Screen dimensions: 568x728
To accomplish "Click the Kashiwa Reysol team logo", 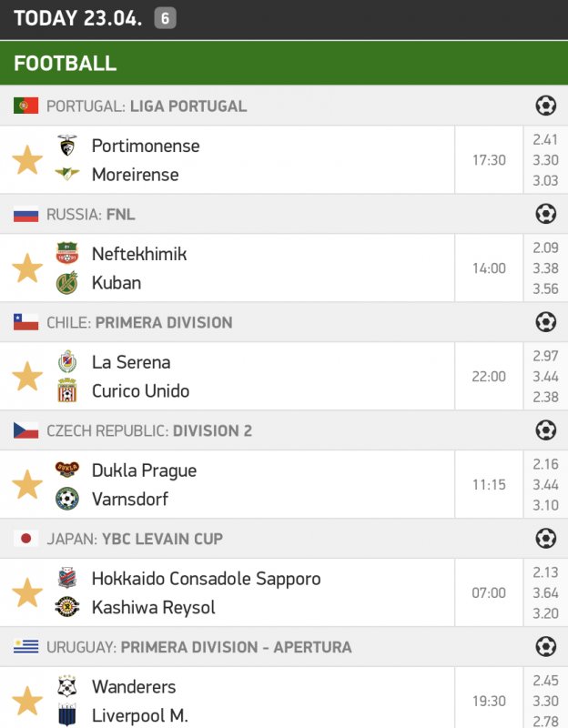I will point(67,607).
